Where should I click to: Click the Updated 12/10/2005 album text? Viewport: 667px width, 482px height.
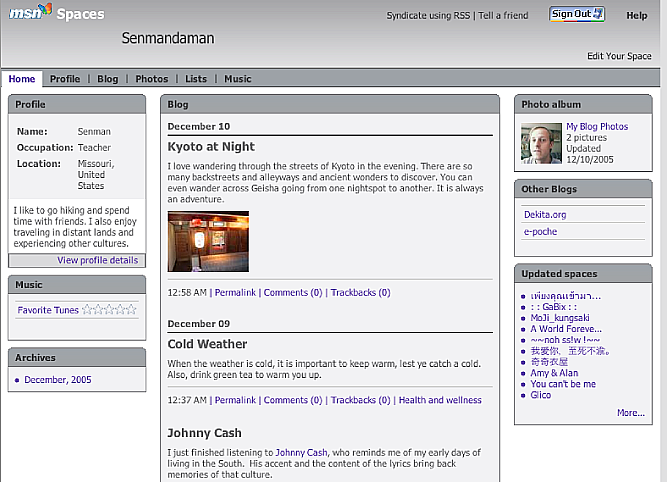tap(590, 154)
